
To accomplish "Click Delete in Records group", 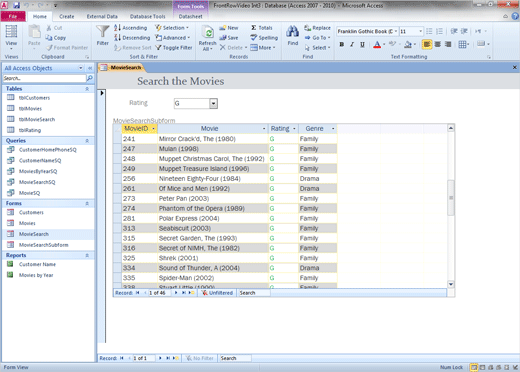I will tap(233, 48).
